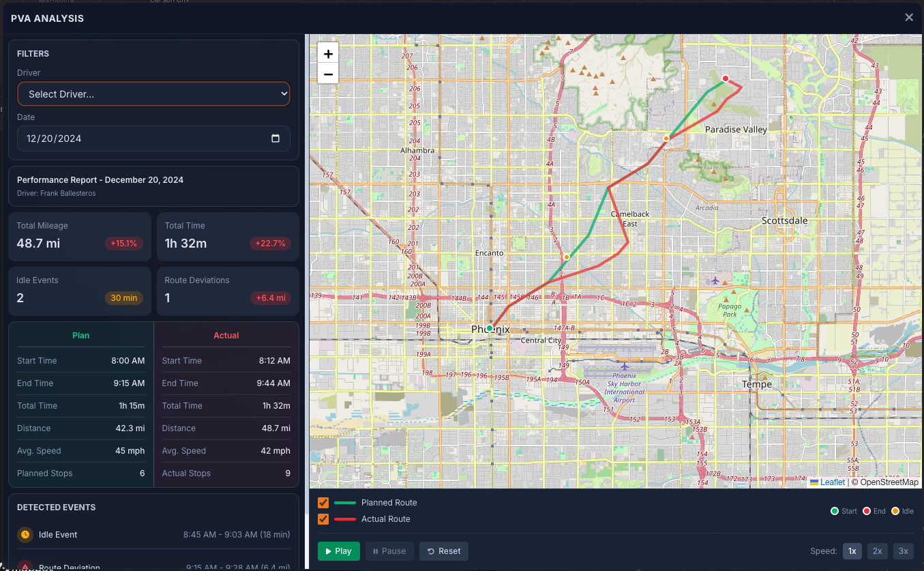The height and width of the screenshot is (571, 924).
Task: Click the Pause button
Action: point(389,551)
